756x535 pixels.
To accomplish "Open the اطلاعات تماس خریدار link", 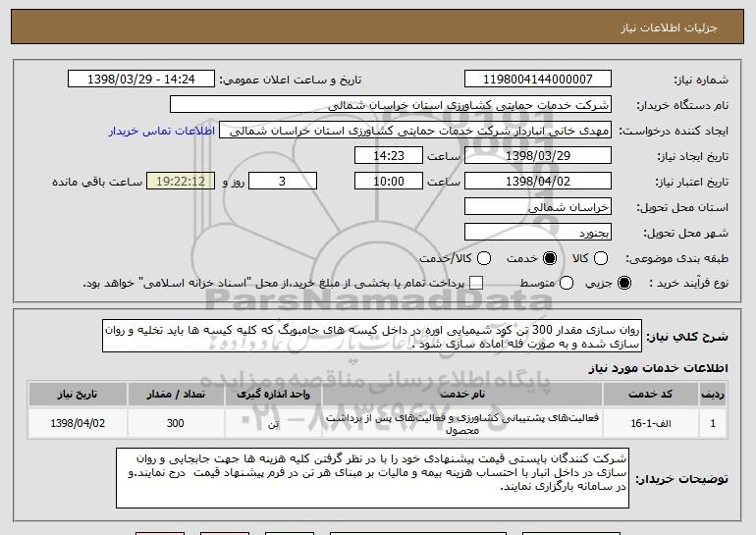I will point(162,131).
